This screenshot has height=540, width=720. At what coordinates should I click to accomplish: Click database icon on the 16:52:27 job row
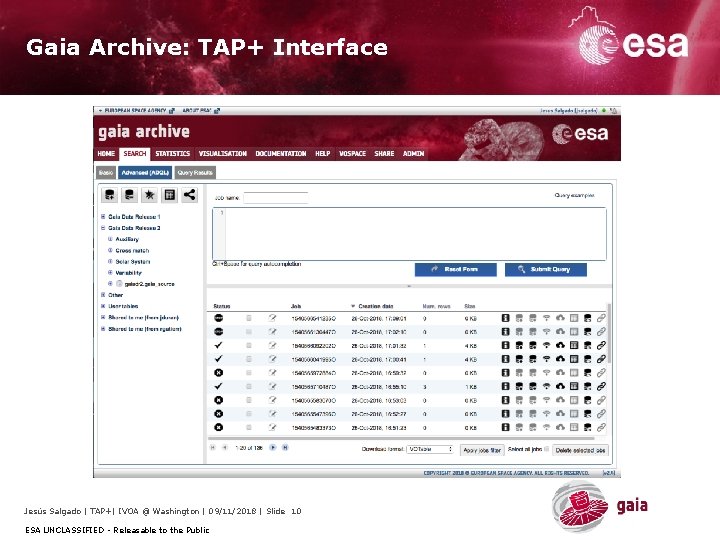point(587,414)
